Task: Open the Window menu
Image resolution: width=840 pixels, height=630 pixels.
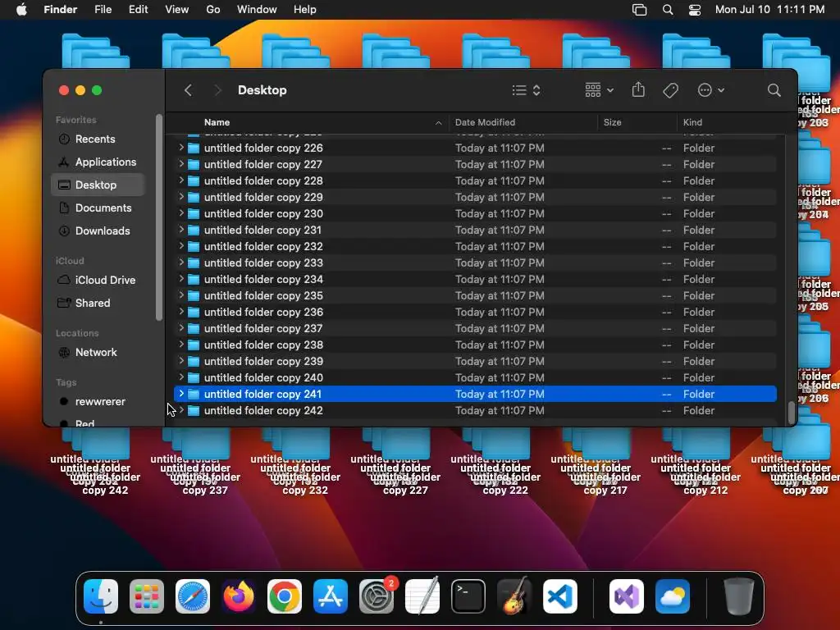Action: click(257, 10)
